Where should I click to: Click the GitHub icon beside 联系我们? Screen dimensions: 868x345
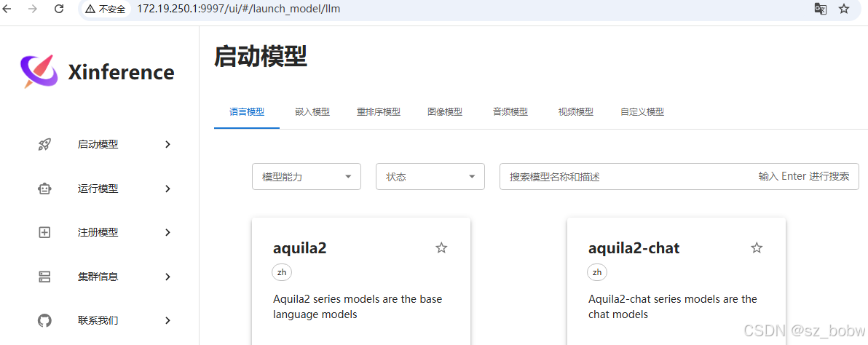click(x=44, y=321)
